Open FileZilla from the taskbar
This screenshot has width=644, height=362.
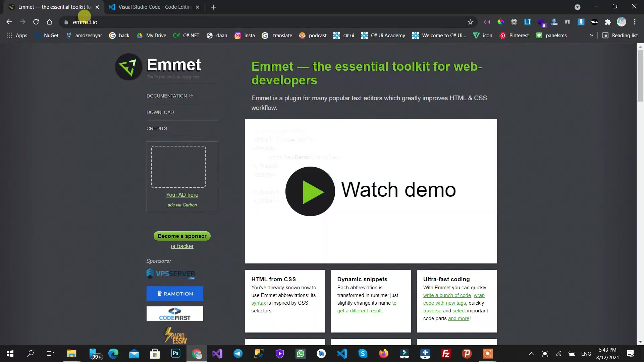[x=446, y=354]
